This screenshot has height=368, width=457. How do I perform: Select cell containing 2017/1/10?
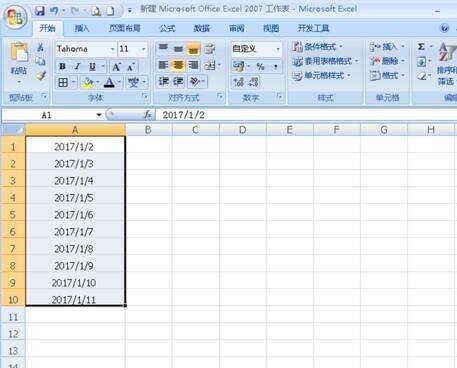tap(74, 283)
